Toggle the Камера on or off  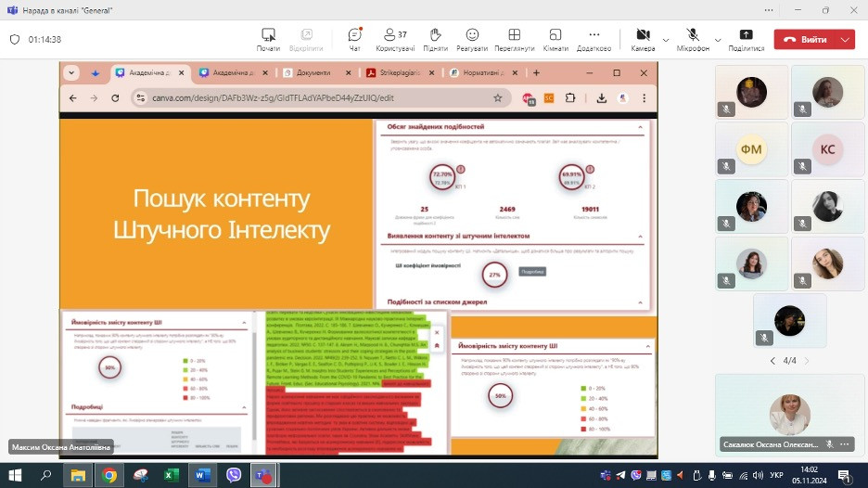(x=643, y=40)
